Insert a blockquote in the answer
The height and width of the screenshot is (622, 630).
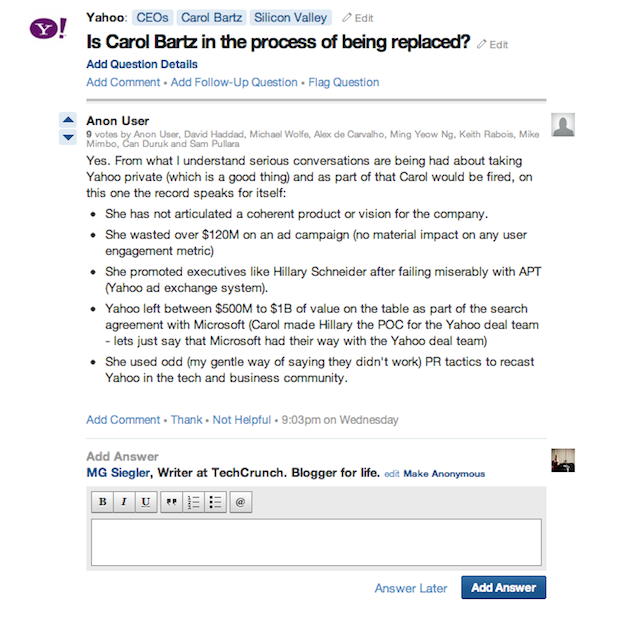click(x=172, y=502)
